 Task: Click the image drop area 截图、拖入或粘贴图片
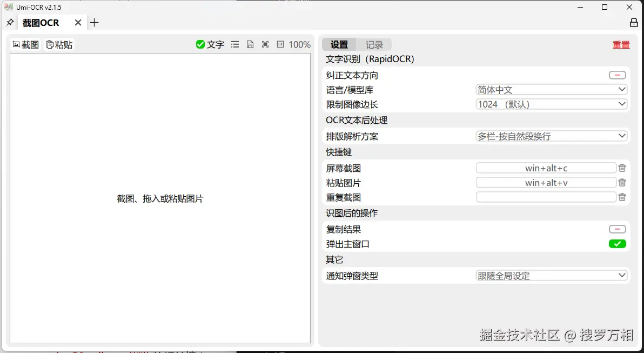160,198
